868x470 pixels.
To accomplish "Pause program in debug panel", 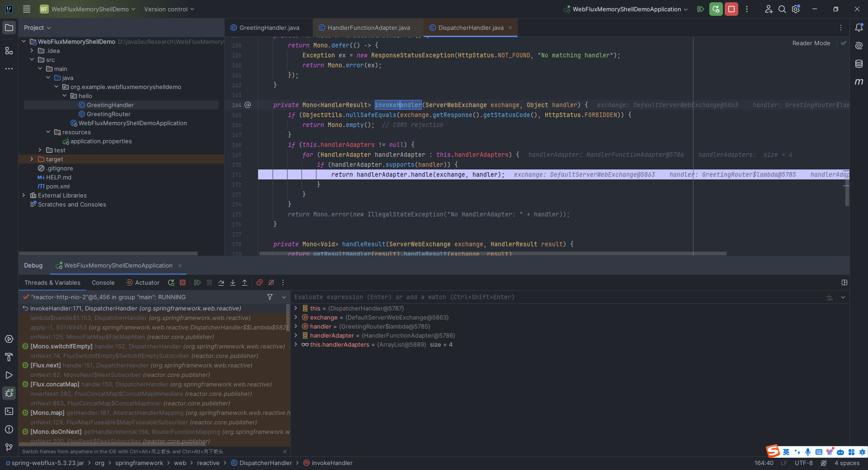I will tap(209, 283).
